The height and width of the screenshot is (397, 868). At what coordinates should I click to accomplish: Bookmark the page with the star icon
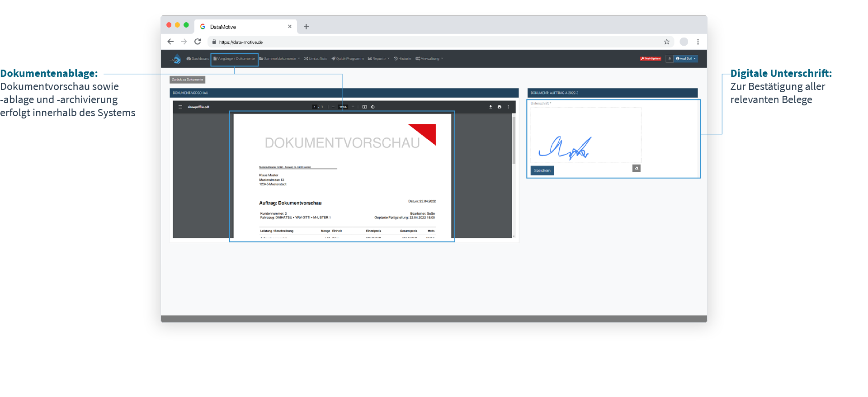(667, 42)
